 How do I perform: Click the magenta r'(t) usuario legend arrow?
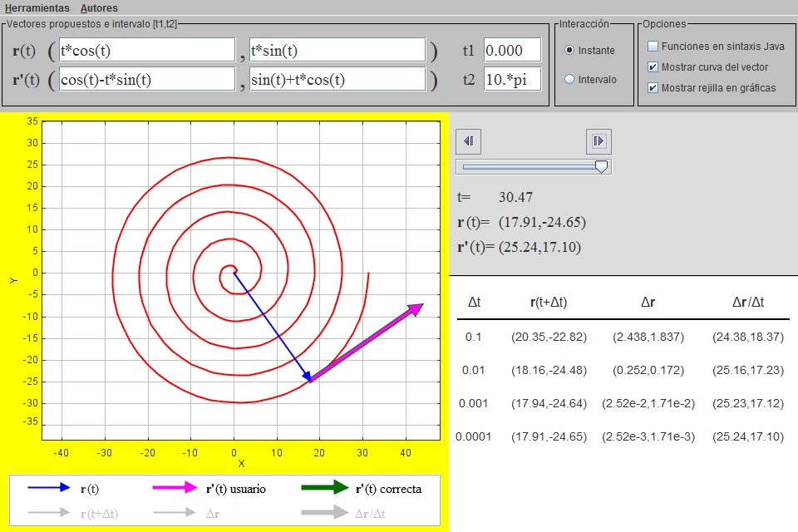(x=175, y=488)
